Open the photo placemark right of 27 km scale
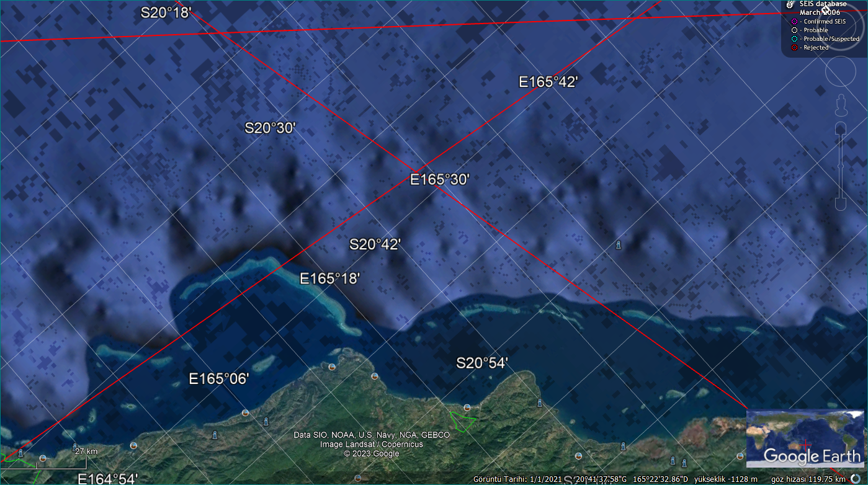 pyautogui.click(x=133, y=445)
